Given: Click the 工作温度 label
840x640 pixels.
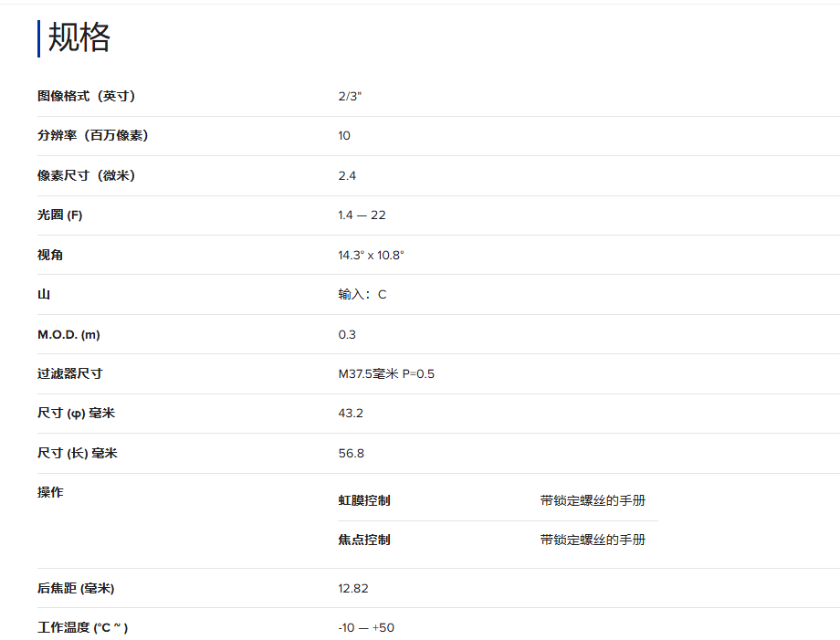Looking at the screenshot, I should pos(82,627).
